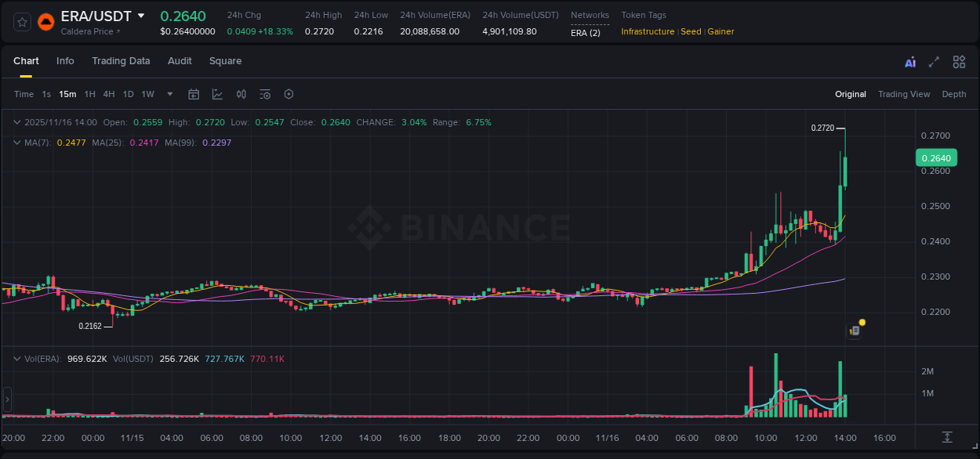
Task: Toggle the ERA/USDT favorite star
Action: pos(21,21)
